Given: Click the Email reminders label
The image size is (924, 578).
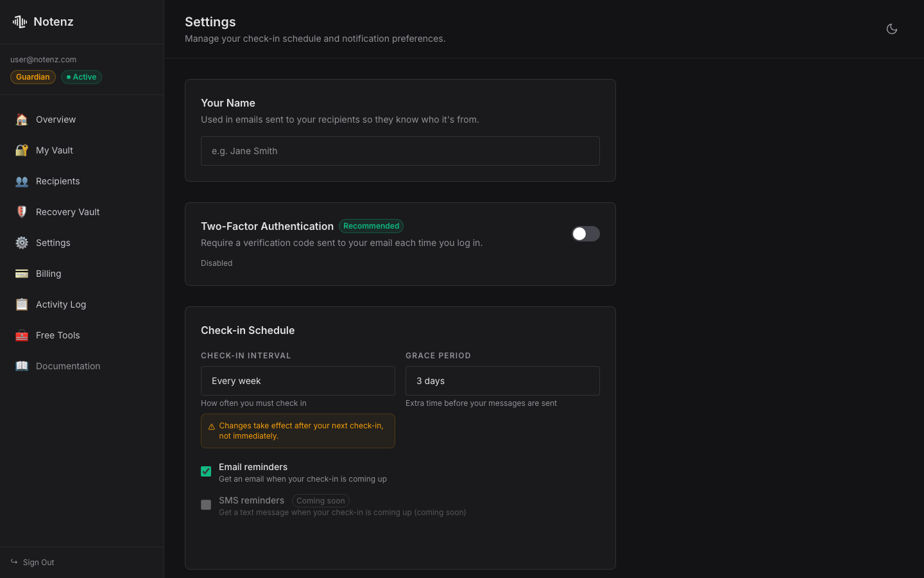Looking at the screenshot, I should click(253, 467).
